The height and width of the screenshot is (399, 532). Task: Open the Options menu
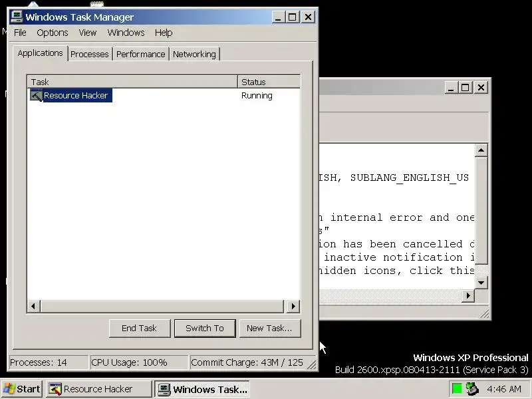[53, 33]
